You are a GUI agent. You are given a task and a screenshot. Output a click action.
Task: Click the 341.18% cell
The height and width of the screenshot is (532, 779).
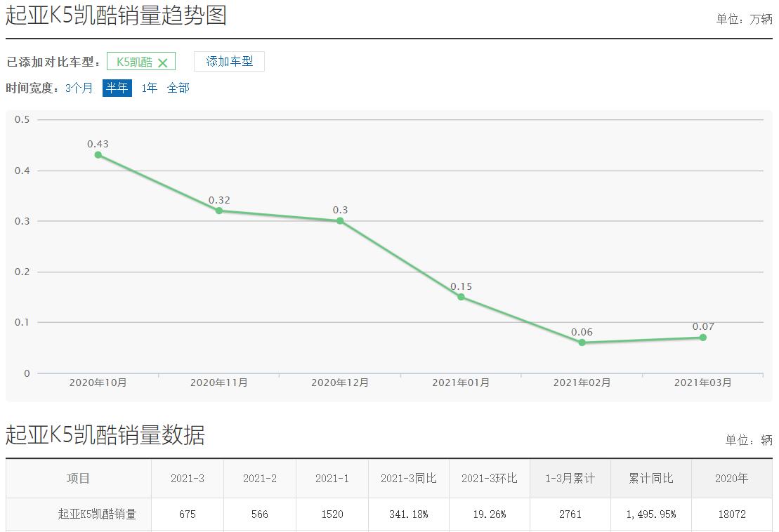(409, 514)
